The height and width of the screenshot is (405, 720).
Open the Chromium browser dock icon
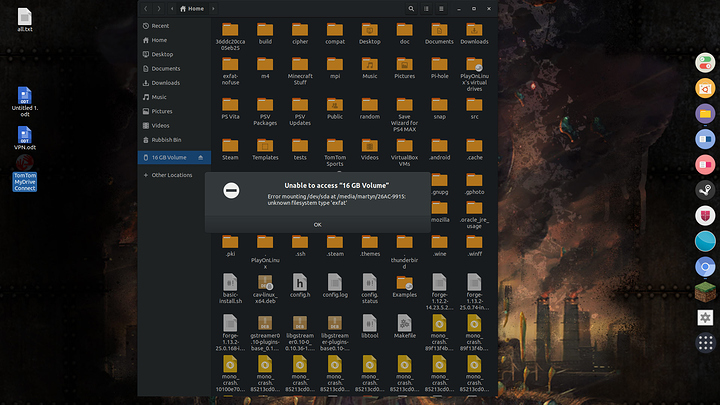[704, 266]
